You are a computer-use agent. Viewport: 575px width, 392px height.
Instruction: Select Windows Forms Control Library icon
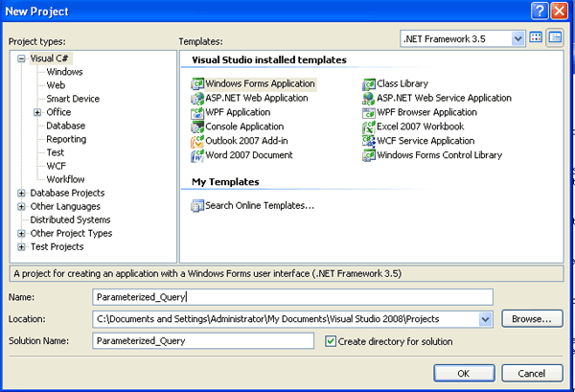click(369, 155)
